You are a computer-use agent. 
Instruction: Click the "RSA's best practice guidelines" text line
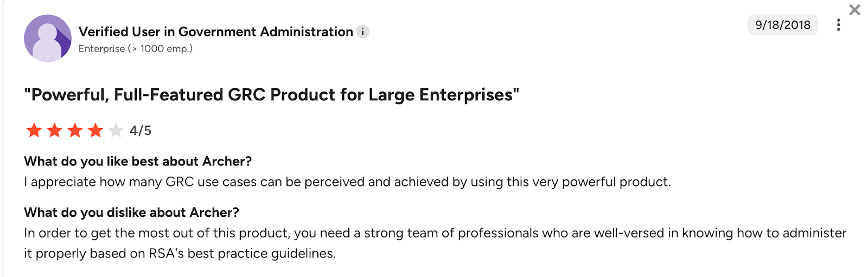180,254
